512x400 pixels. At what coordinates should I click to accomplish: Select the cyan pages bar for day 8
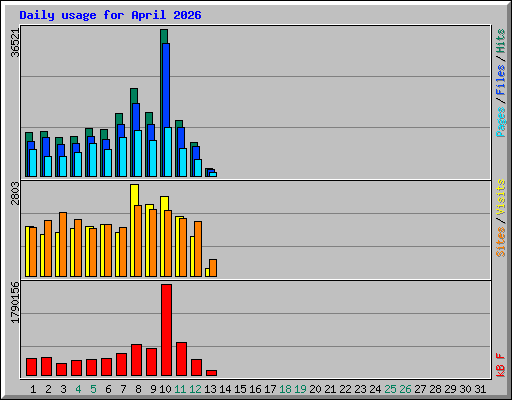(138, 153)
